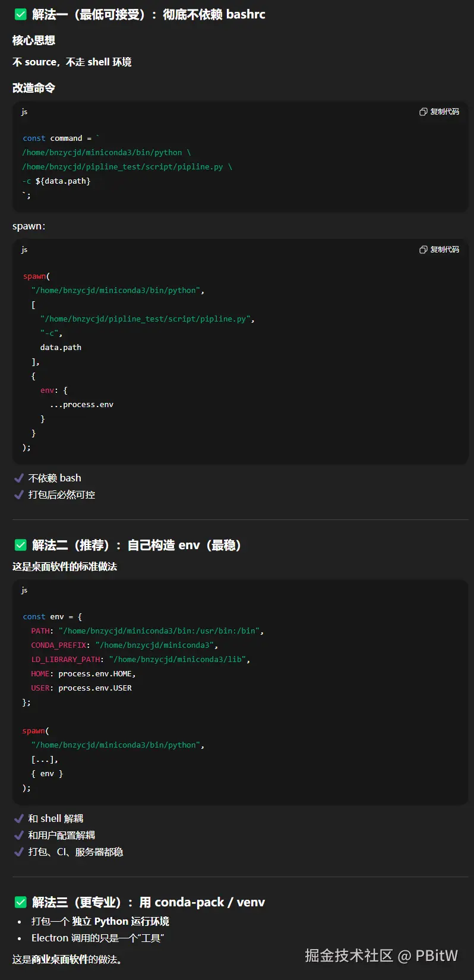This screenshot has width=474, height=980.
Task: Click the quoted "/home/bnzycjd/pipline_test/script/pipline.py", argument
Action: (147, 319)
